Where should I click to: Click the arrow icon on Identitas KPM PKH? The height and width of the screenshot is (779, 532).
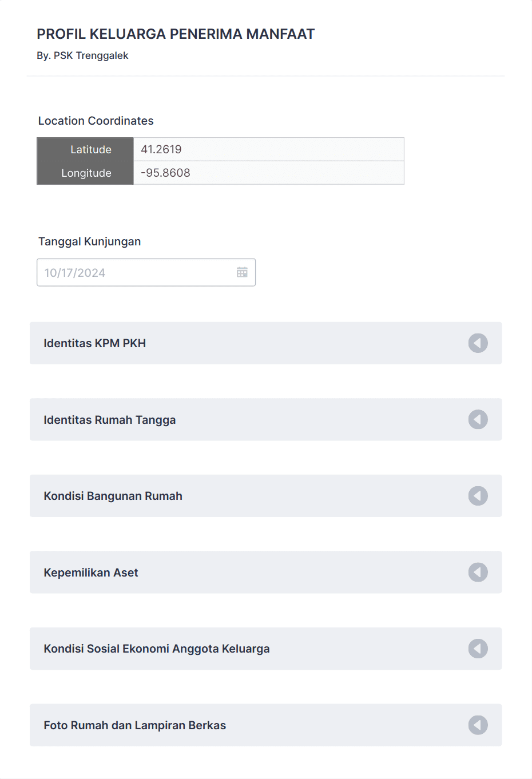[x=478, y=343]
